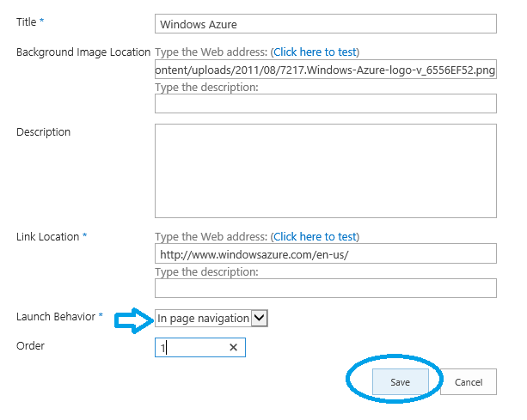The image size is (527, 420).
Task: Open the Launch Behavior dropdown
Action: click(x=260, y=319)
